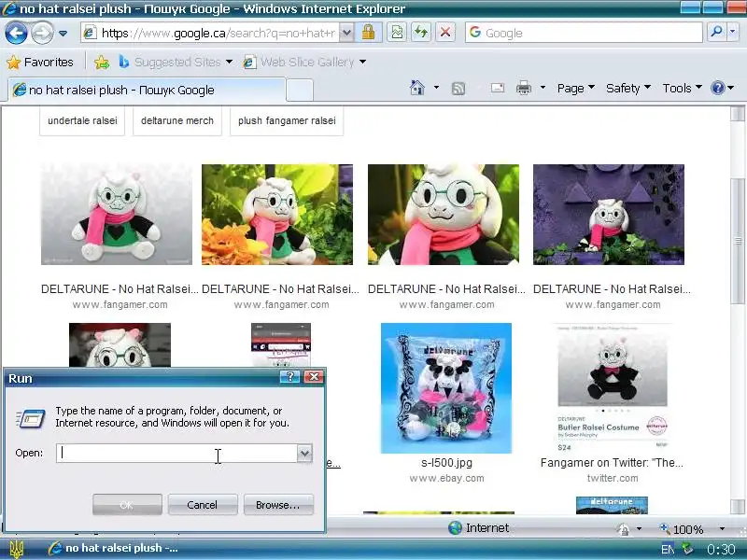
Task: Expand the address bar history dropdown
Action: (x=346, y=33)
